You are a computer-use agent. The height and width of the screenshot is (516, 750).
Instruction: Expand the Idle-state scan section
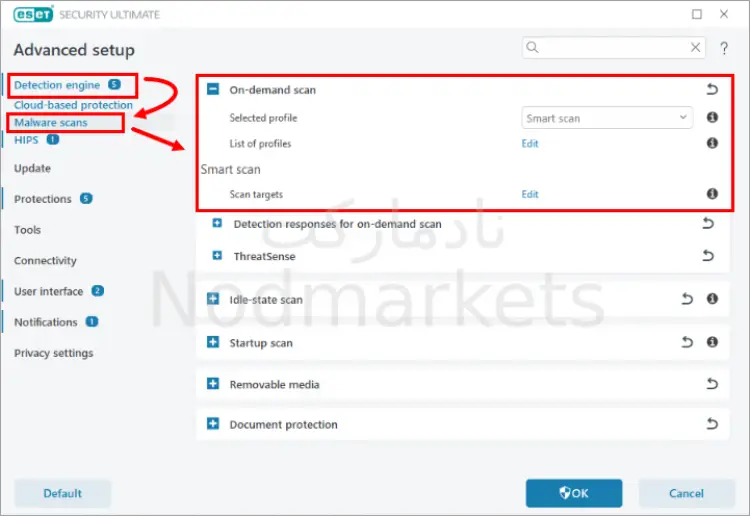click(213, 299)
